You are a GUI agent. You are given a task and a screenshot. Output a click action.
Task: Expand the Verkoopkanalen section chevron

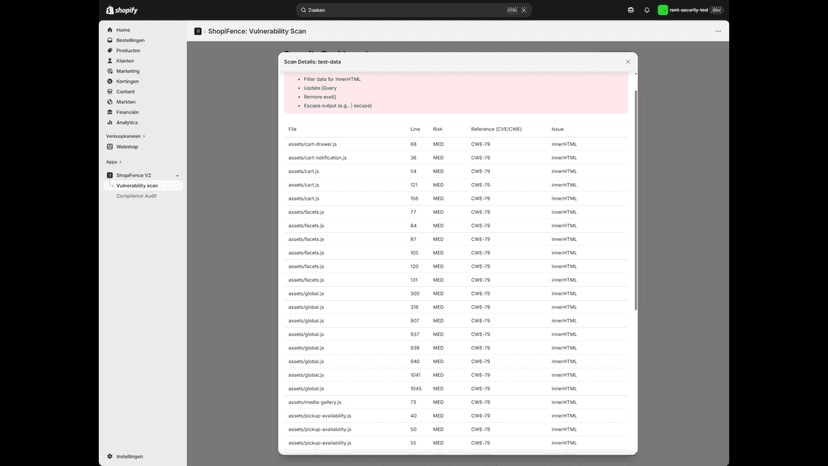pyautogui.click(x=144, y=136)
